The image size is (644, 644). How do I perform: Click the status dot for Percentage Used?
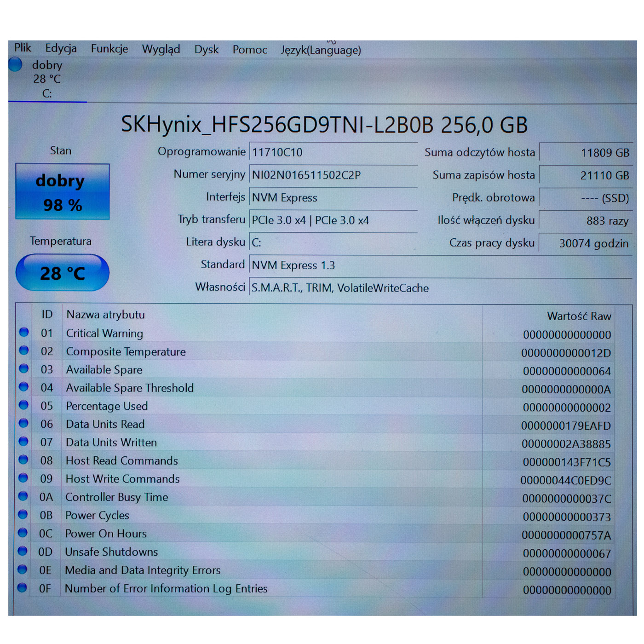(x=23, y=405)
